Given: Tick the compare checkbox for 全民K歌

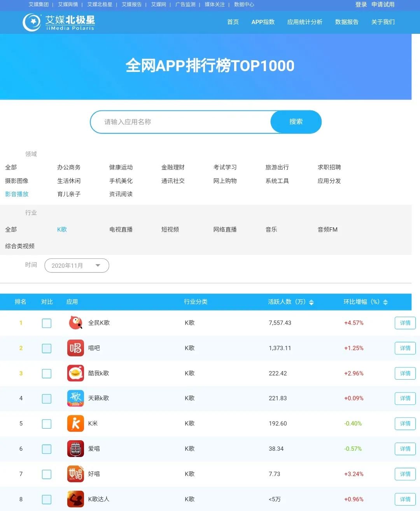Looking at the screenshot, I should [x=47, y=323].
